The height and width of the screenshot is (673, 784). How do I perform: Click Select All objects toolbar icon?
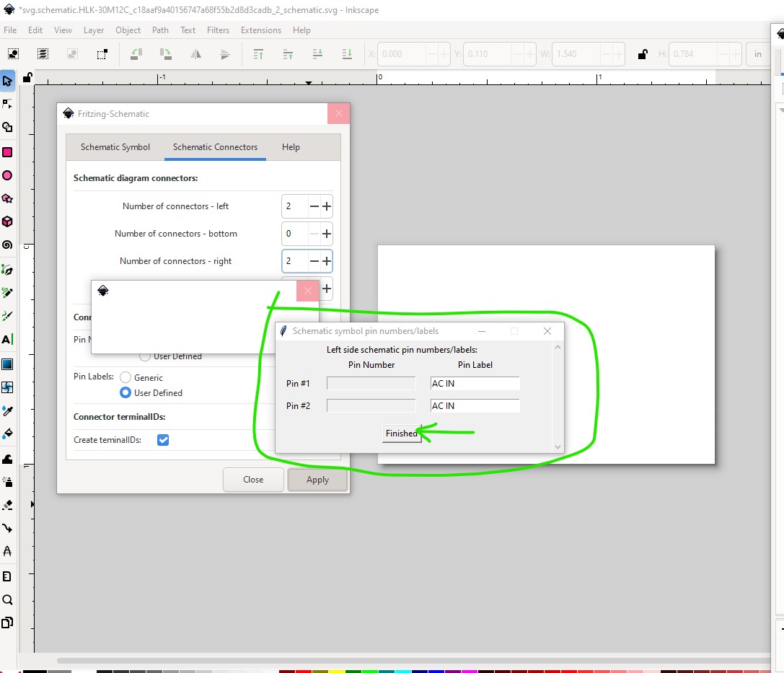pos(13,54)
